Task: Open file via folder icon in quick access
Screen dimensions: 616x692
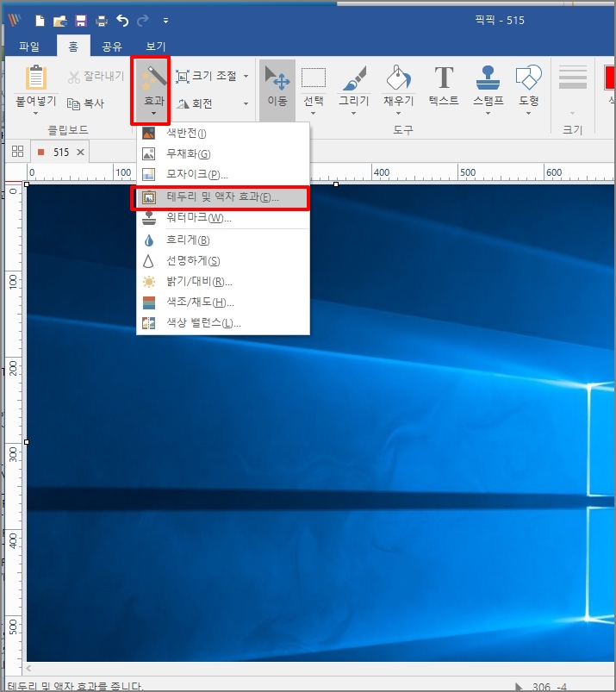Action: coord(60,21)
